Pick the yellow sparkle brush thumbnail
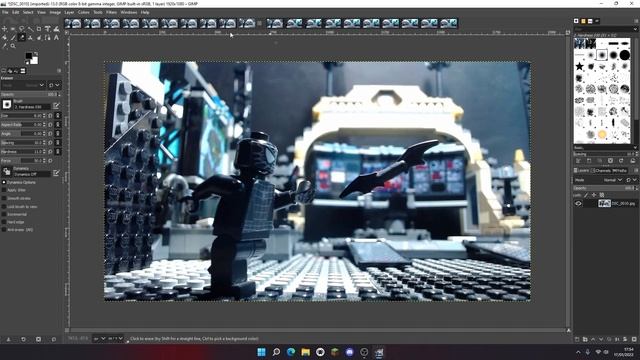 [x=602, y=134]
